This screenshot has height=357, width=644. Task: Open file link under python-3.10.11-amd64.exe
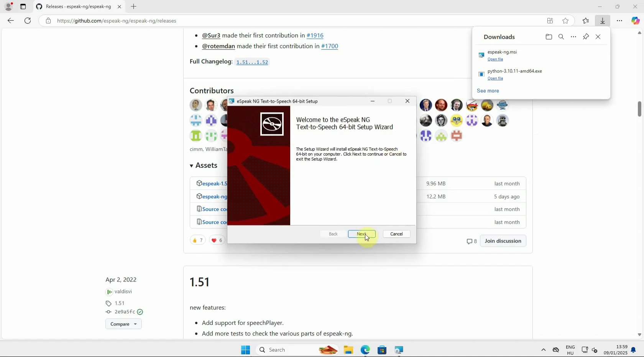coord(495,79)
